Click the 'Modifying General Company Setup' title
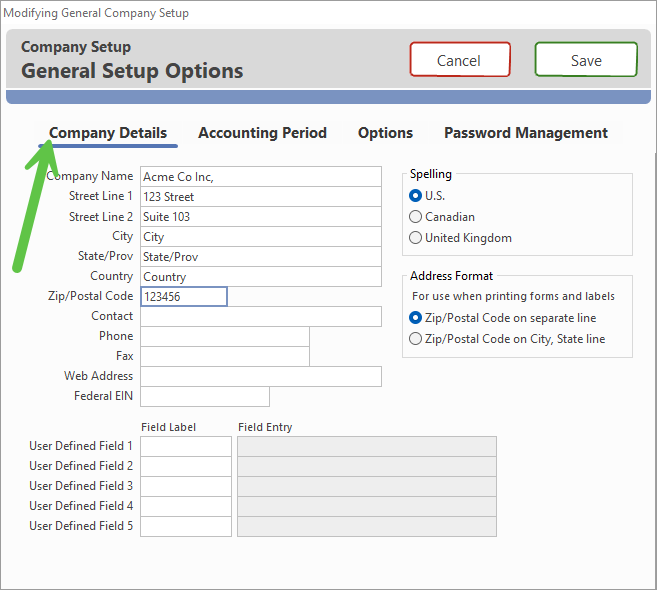 pos(96,13)
